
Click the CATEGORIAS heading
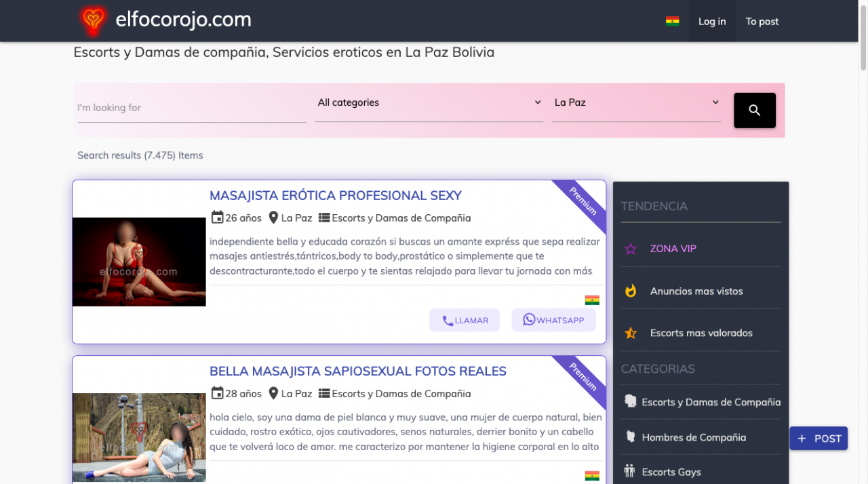coord(658,369)
